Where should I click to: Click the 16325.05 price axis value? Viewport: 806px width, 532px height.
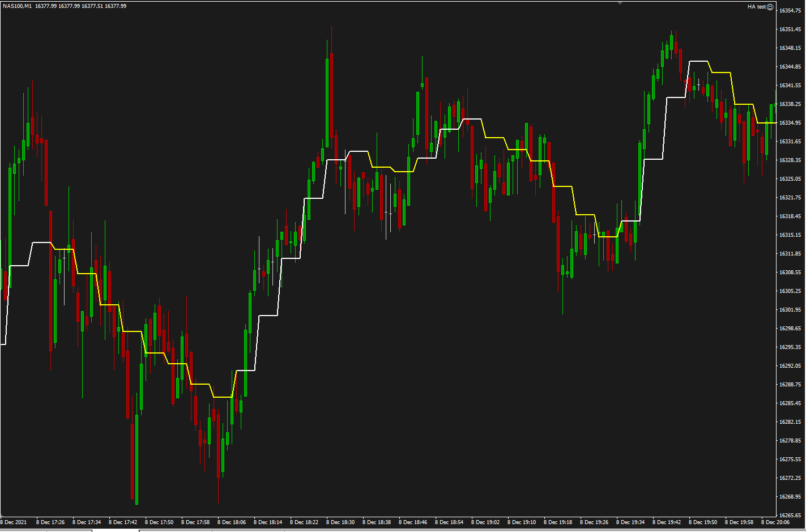(x=790, y=179)
